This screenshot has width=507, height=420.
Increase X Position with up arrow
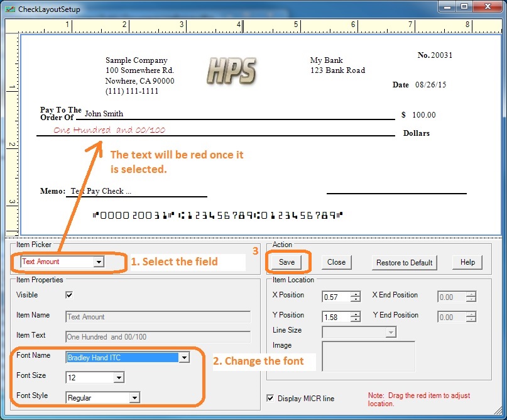point(356,294)
